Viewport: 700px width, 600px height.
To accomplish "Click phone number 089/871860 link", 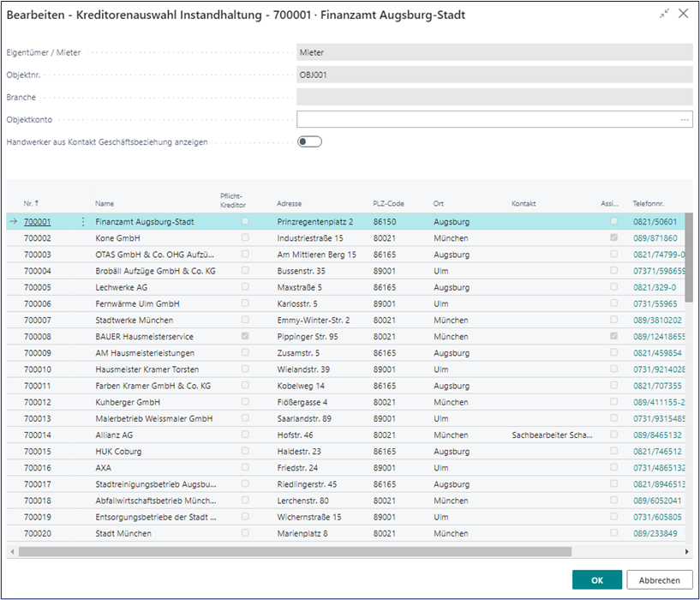I will click(x=655, y=238).
